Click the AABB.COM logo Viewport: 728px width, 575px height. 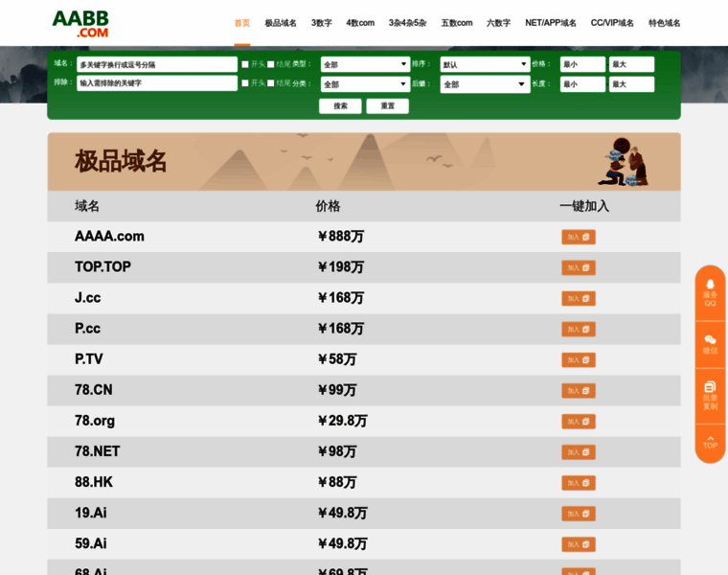80,23
